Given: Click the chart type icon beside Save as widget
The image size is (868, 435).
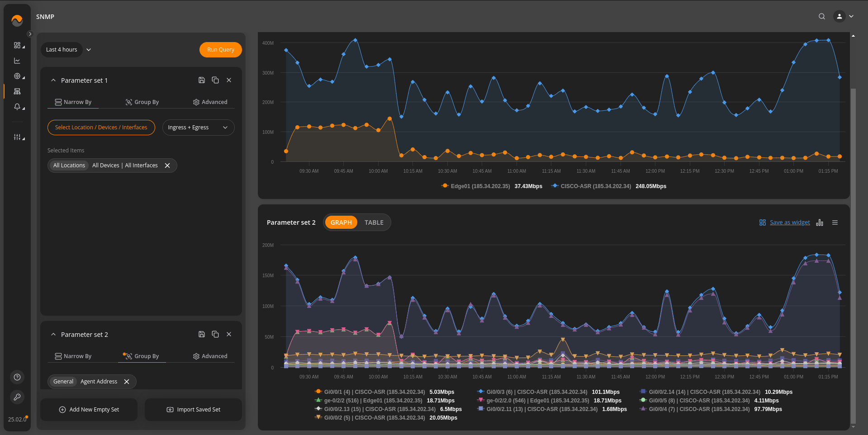Looking at the screenshot, I should click(x=820, y=222).
